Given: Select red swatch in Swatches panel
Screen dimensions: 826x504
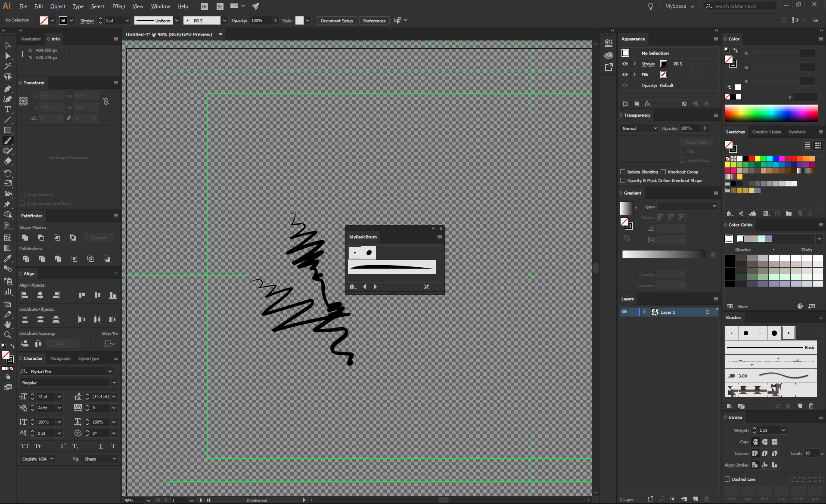Looking at the screenshot, I should pyautogui.click(x=751, y=159).
